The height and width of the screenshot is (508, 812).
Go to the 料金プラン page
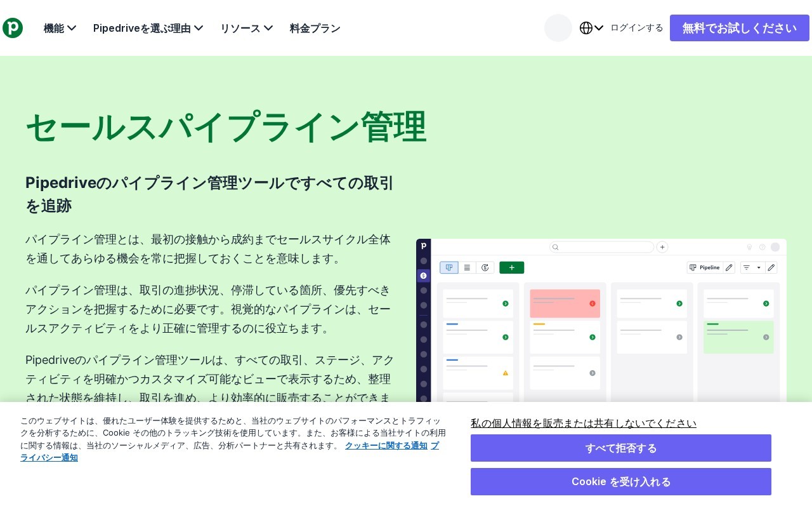(315, 28)
